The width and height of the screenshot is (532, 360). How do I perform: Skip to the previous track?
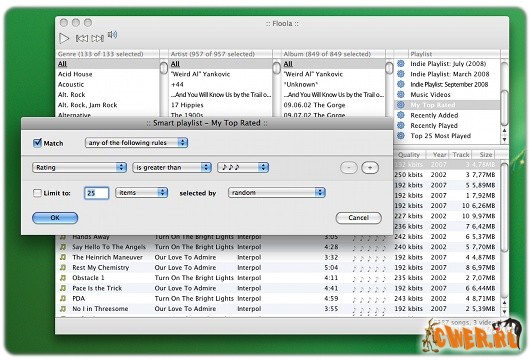[81, 38]
